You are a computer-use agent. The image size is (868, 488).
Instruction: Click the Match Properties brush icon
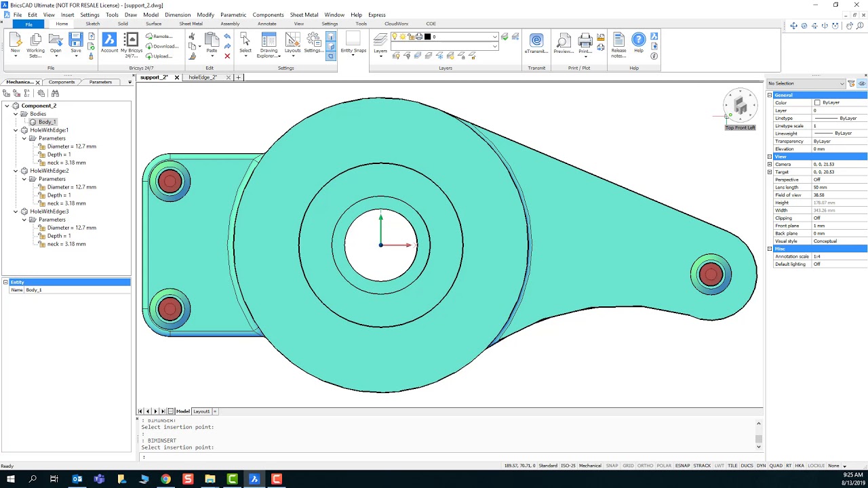[x=192, y=56]
